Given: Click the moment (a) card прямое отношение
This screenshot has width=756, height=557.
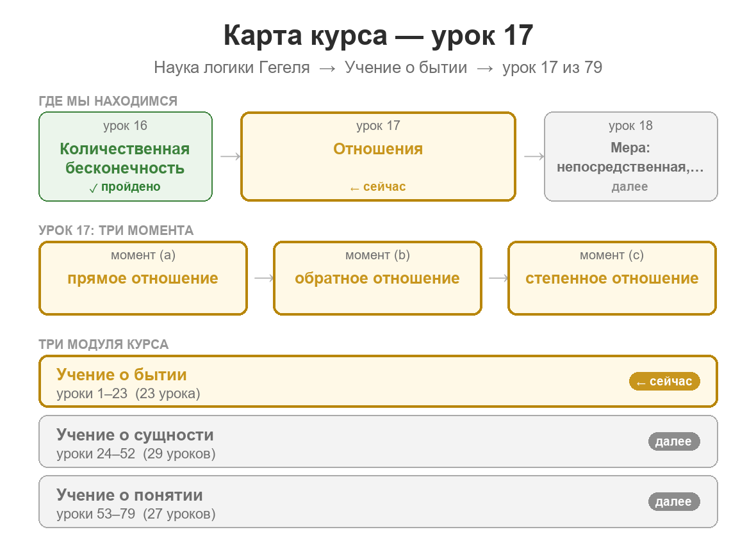Looking at the screenshot, I should pyautogui.click(x=144, y=278).
